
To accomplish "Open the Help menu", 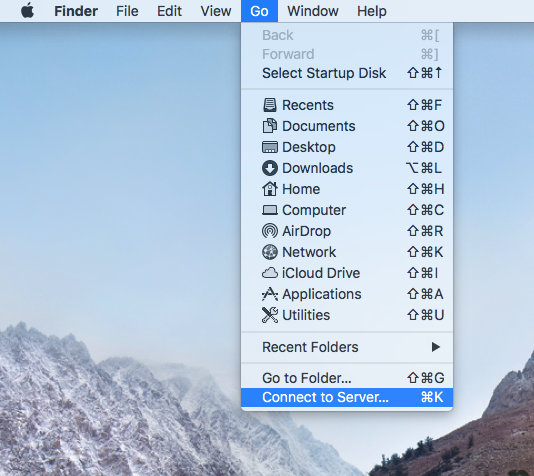I will [372, 11].
